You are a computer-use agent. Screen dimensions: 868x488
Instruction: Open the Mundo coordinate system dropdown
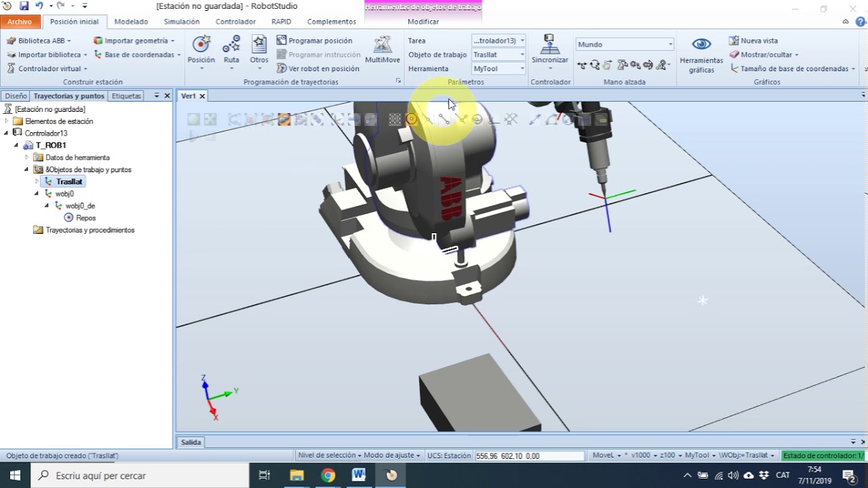[625, 44]
